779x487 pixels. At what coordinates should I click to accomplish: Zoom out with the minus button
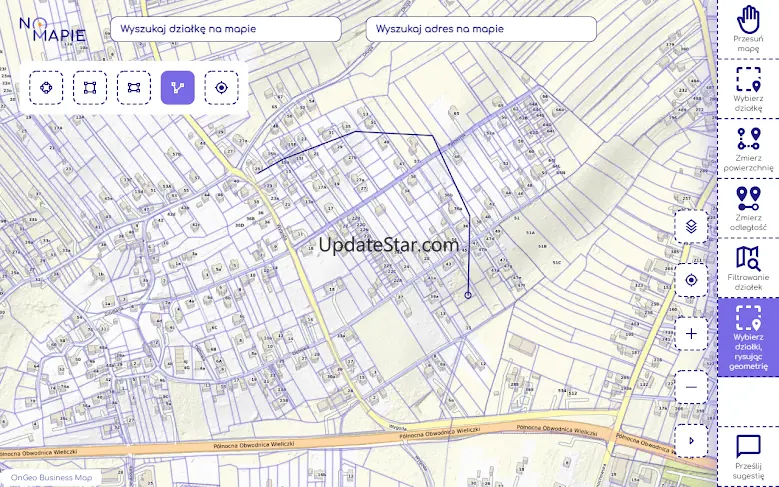click(x=691, y=386)
